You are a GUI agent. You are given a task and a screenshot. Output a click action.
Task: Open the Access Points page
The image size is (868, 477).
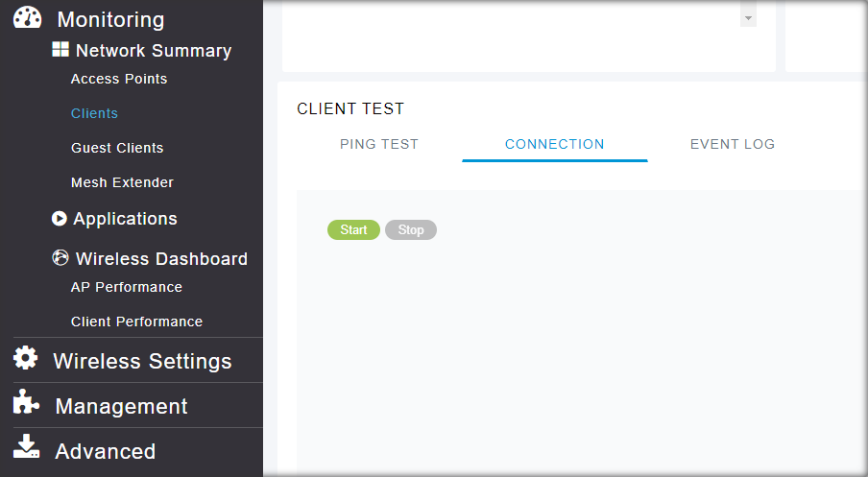[119, 79]
